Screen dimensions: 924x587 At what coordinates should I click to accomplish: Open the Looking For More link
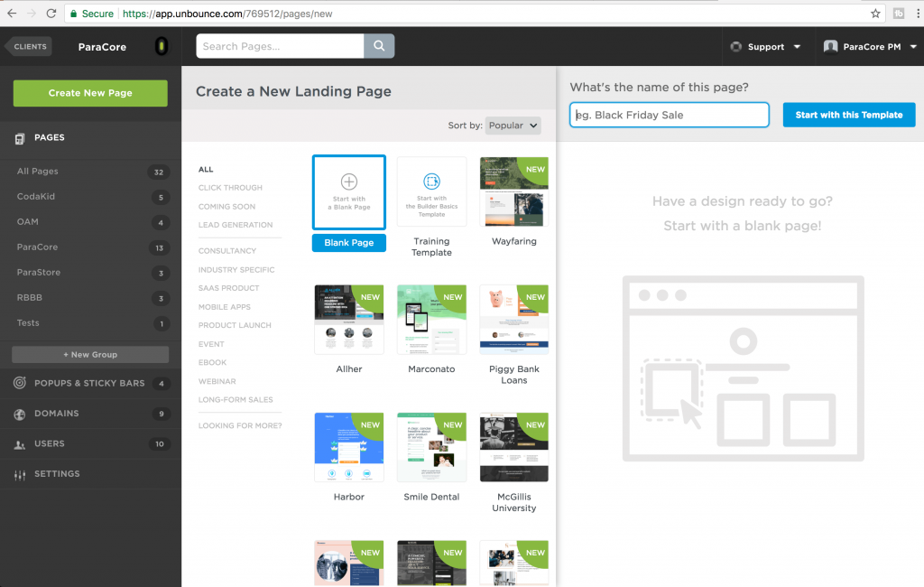click(x=240, y=425)
